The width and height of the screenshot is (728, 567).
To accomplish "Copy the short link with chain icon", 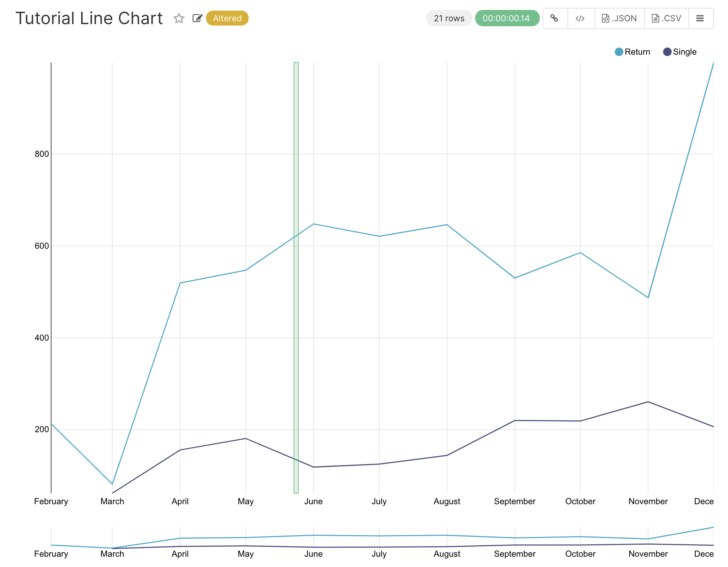I will coord(555,18).
